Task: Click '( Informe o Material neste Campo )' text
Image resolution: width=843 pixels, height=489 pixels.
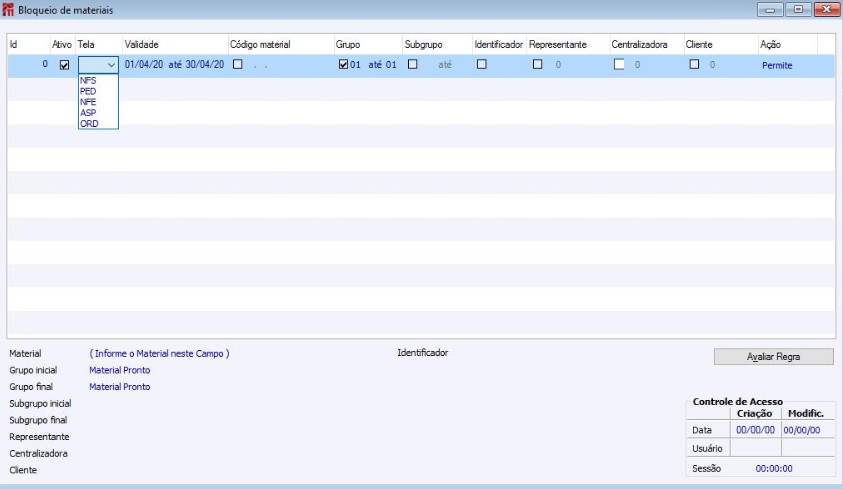Action: coord(159,354)
